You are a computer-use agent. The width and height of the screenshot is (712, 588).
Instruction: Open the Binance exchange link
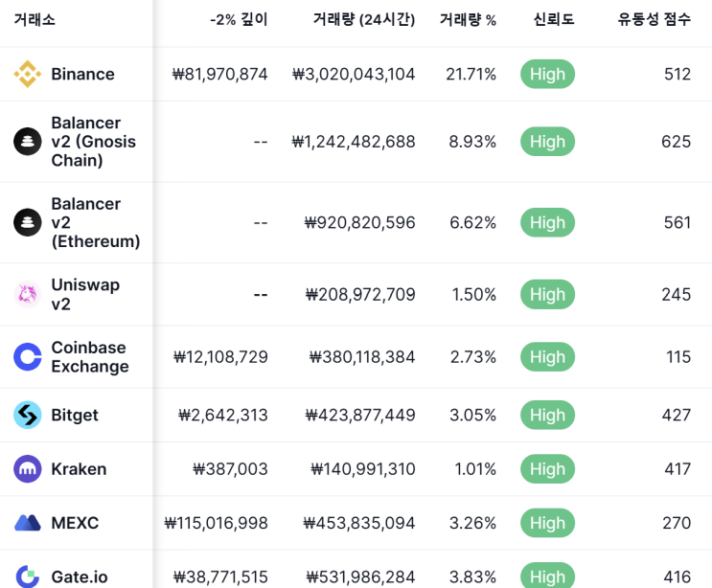(82, 75)
